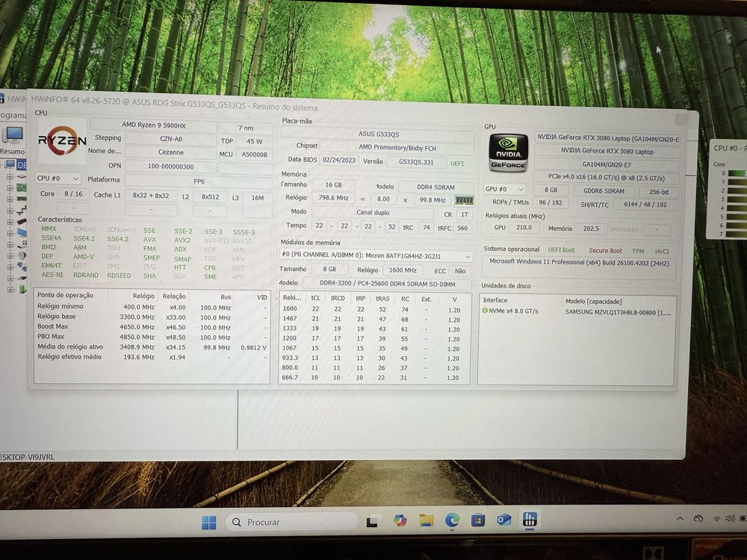The height and width of the screenshot is (560, 747).
Task: Click the DDR4-3200 / PC4-25600 module model field
Action: (387, 284)
